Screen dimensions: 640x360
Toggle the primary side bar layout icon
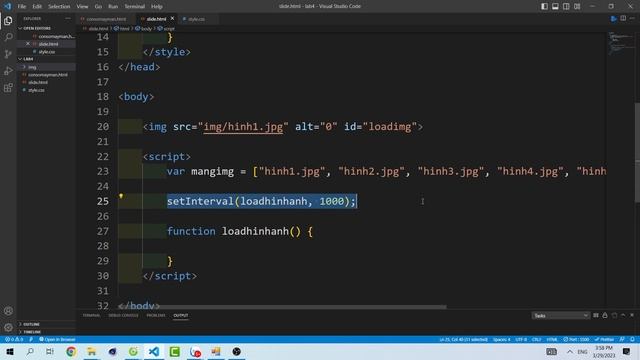pyautogui.click(x=544, y=6)
